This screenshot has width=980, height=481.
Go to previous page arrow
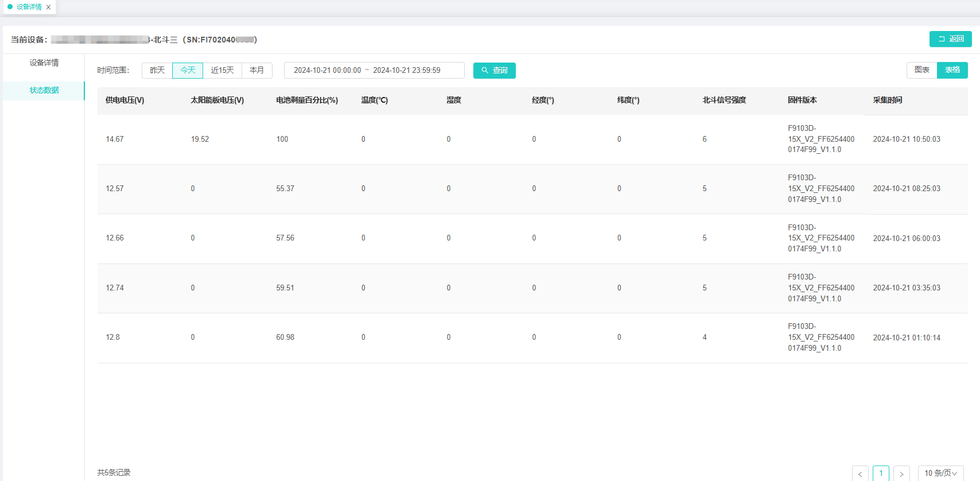(860, 474)
